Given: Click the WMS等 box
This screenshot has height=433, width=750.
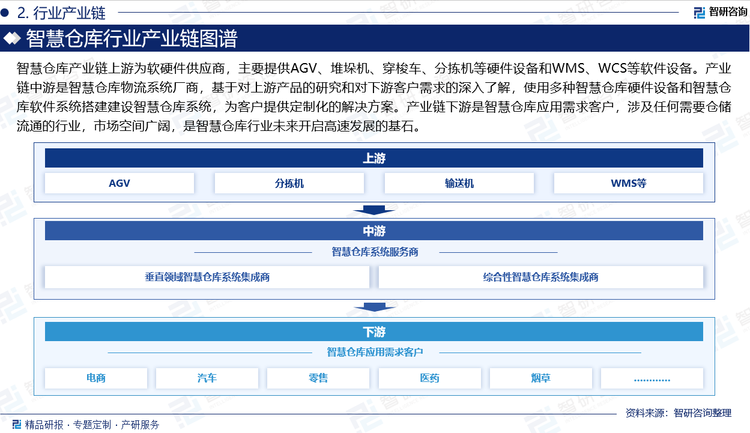Looking at the screenshot, I should pyautogui.click(x=629, y=183).
